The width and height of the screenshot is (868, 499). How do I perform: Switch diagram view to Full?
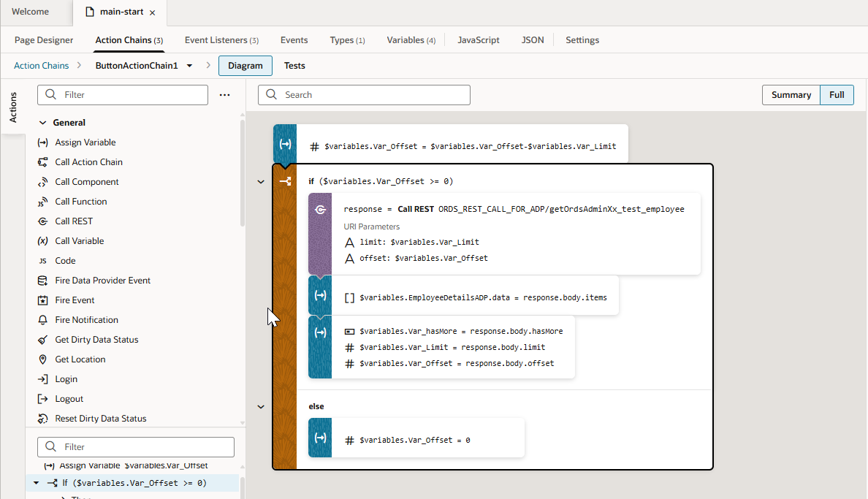coord(837,95)
